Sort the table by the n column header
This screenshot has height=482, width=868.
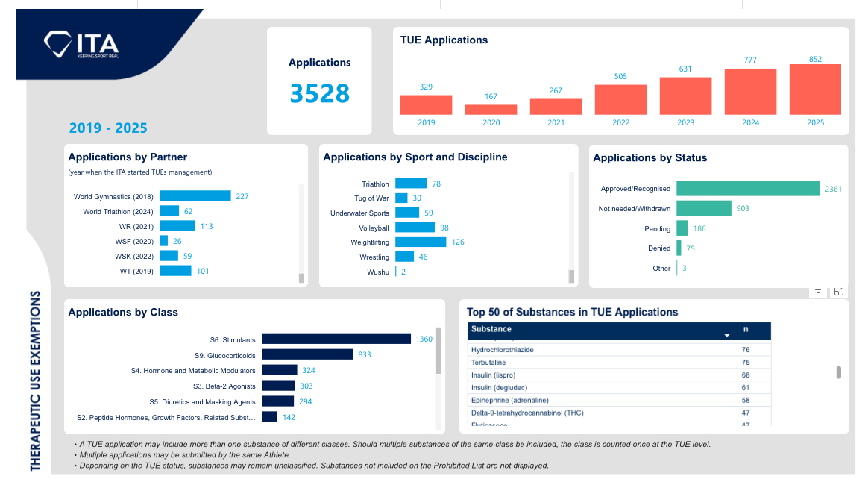(746, 329)
